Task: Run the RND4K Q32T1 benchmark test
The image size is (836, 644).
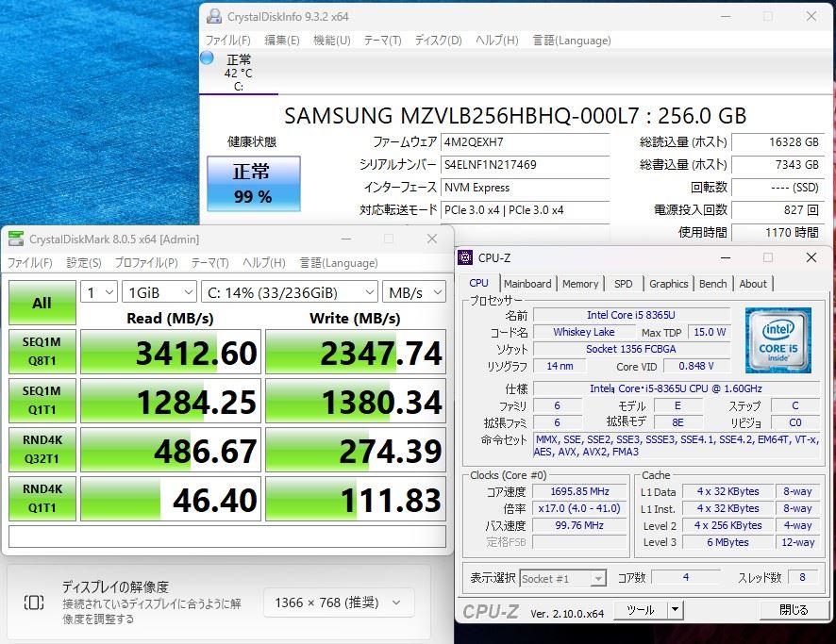Action: pos(42,450)
